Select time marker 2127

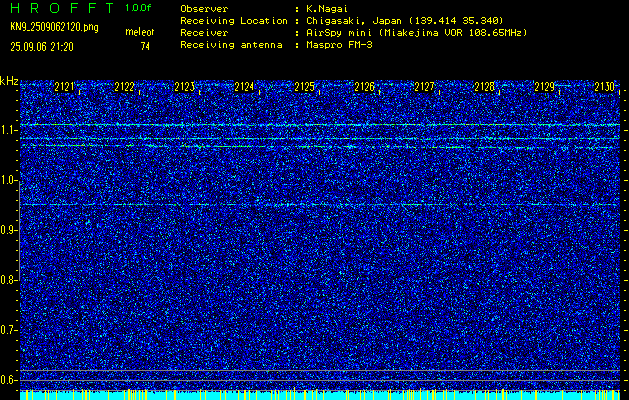(x=424, y=87)
